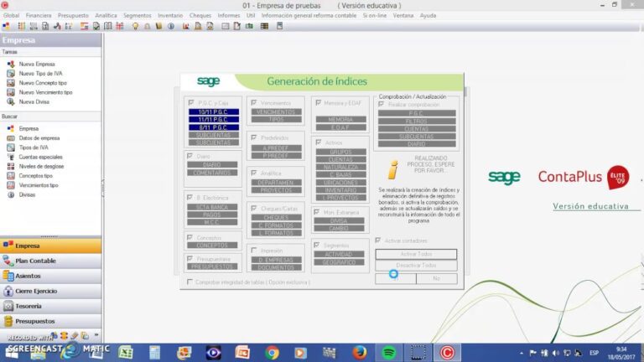
Task: Launch Spotify from the taskbar
Action: [x=388, y=352]
